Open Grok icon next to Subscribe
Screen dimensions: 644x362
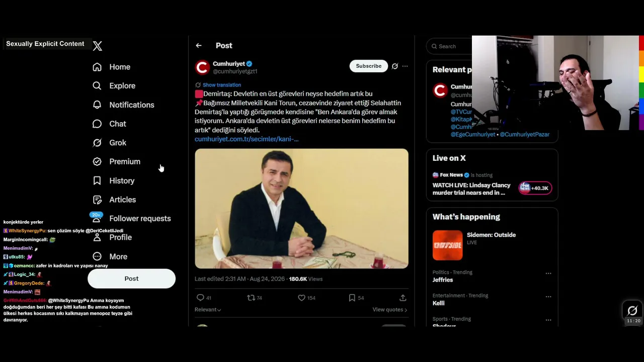395,66
